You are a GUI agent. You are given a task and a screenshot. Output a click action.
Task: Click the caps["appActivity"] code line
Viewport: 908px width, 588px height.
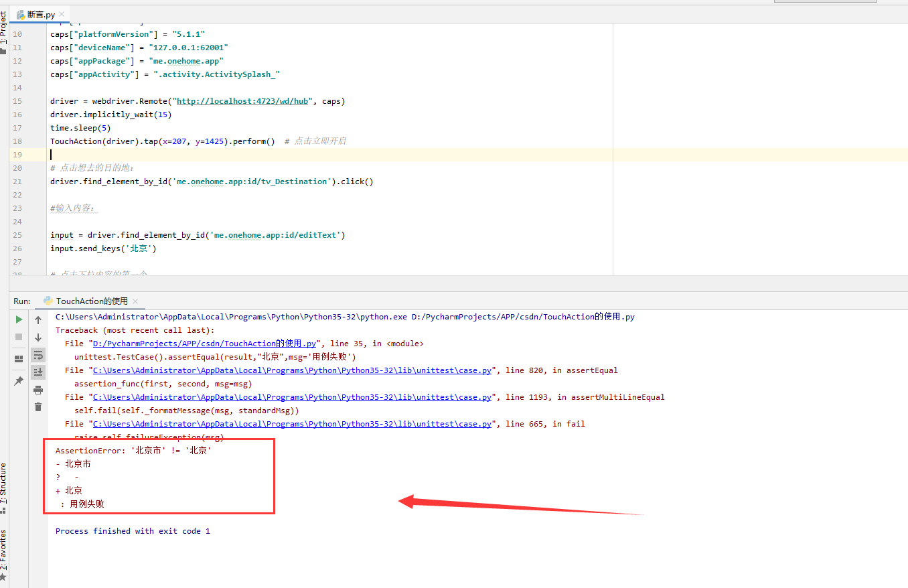(165, 74)
